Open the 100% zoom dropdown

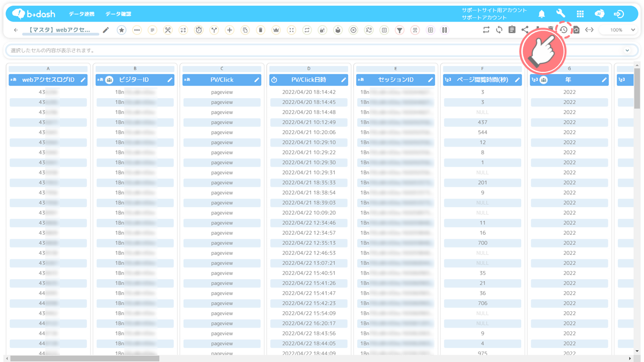pyautogui.click(x=619, y=30)
